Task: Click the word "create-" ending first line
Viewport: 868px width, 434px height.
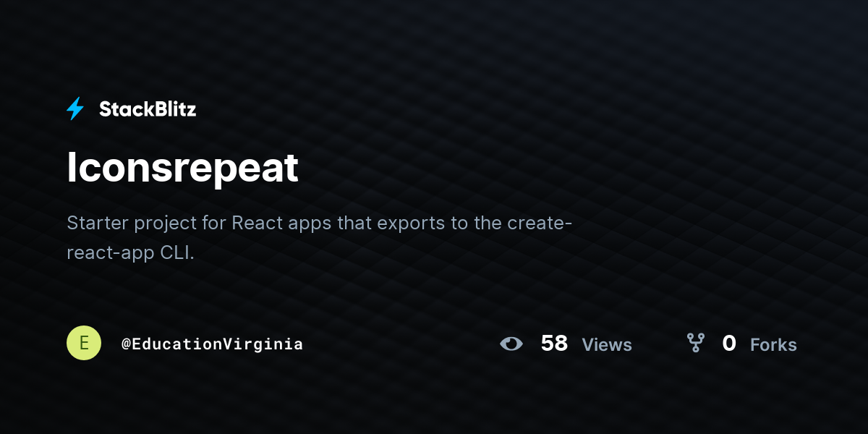Action: (540, 223)
